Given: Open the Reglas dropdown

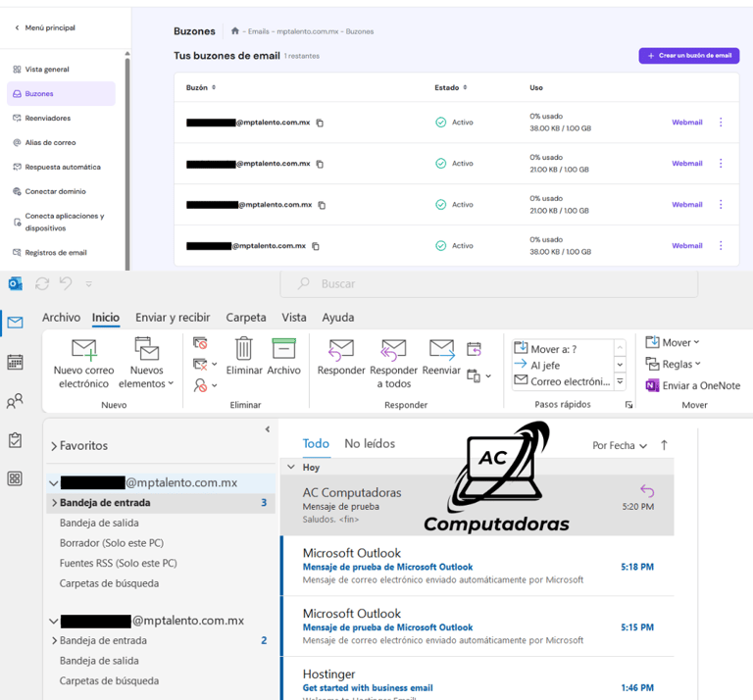Looking at the screenshot, I should point(673,364).
